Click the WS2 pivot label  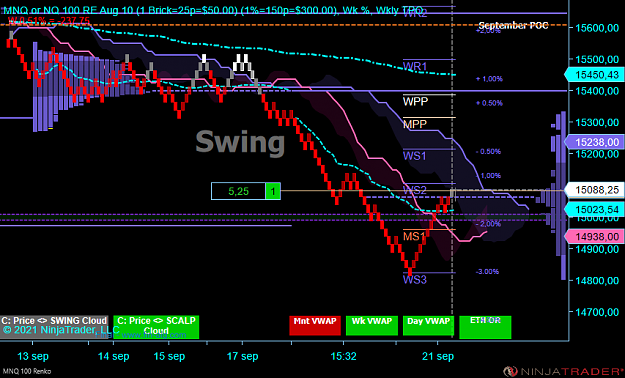(414, 189)
